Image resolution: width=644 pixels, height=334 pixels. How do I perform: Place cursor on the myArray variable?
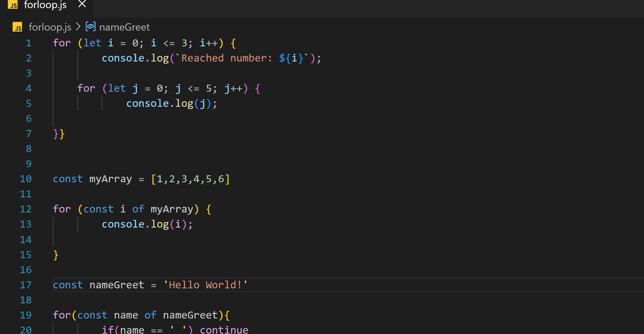coord(110,179)
